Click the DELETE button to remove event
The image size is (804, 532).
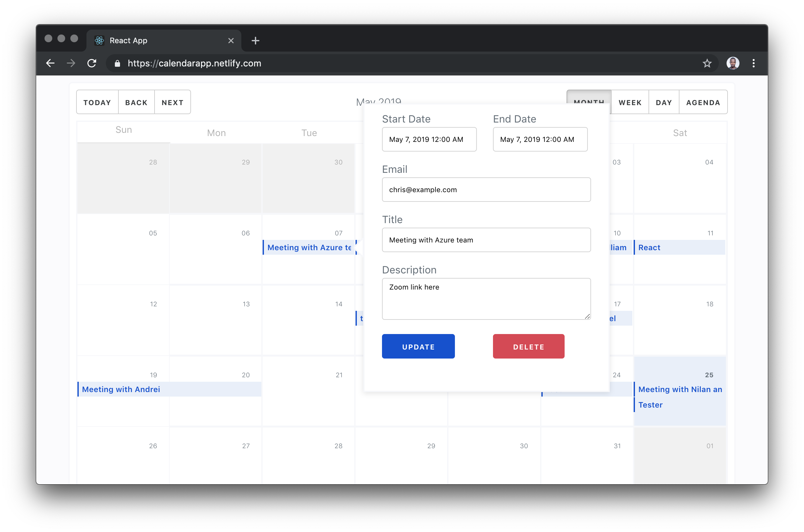[x=528, y=346]
